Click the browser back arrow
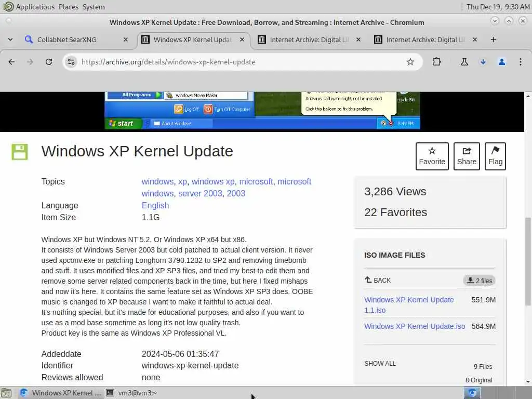 [11, 62]
